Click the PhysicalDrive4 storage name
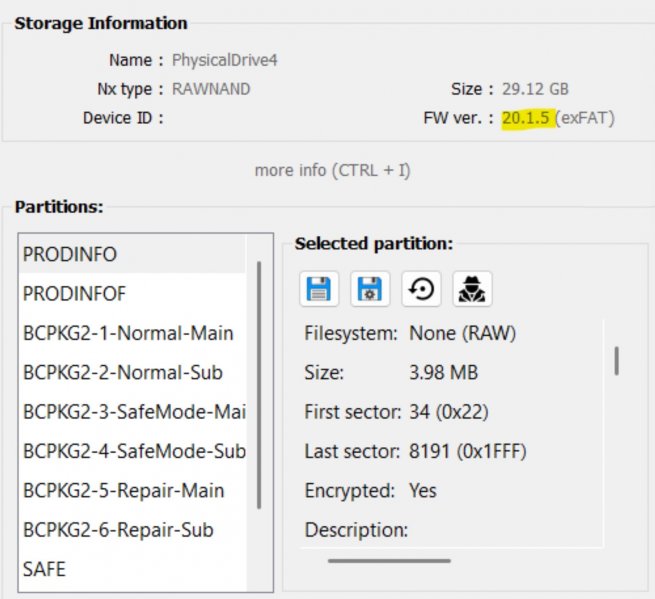The width and height of the screenshot is (655, 599). click(x=224, y=60)
